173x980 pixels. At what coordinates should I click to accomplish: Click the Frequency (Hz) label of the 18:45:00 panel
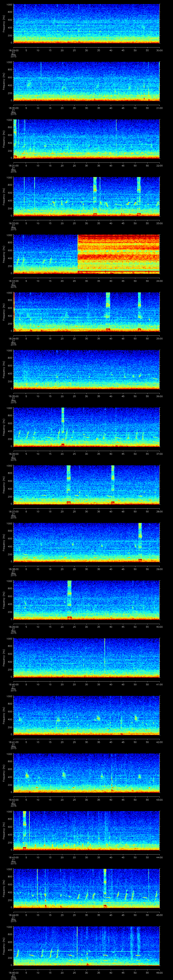(4, 947)
